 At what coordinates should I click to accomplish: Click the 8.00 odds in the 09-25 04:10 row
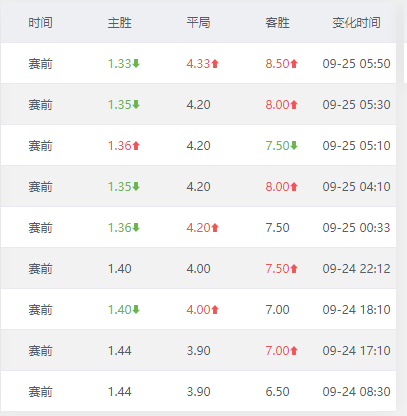click(x=277, y=187)
